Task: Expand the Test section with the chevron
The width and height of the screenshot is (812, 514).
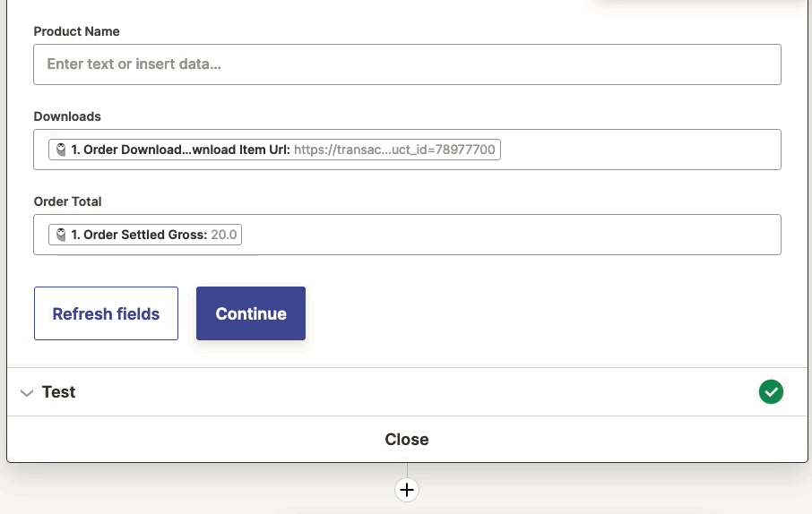Action: [x=27, y=393]
